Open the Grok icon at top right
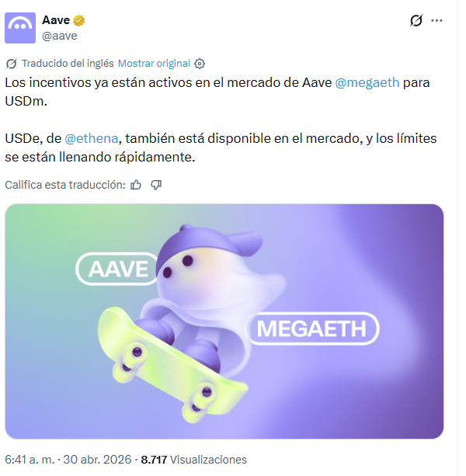466x476 pixels. (416, 20)
